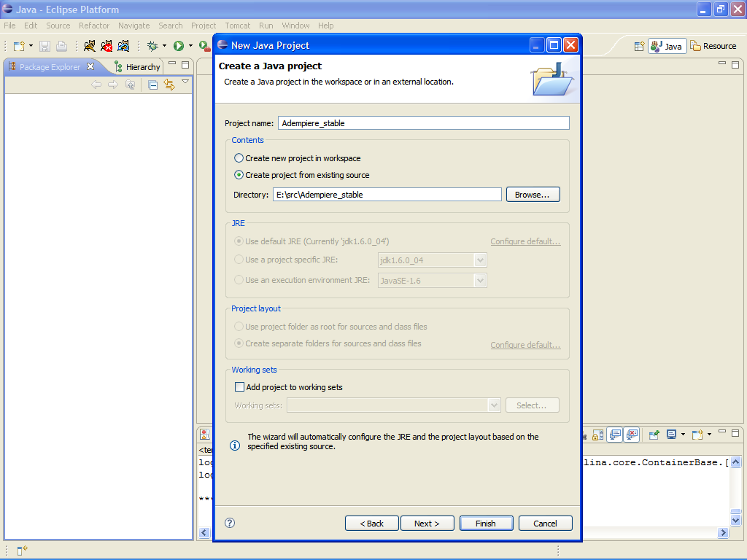Stop Tomcat with the red-X cat icon

107,46
